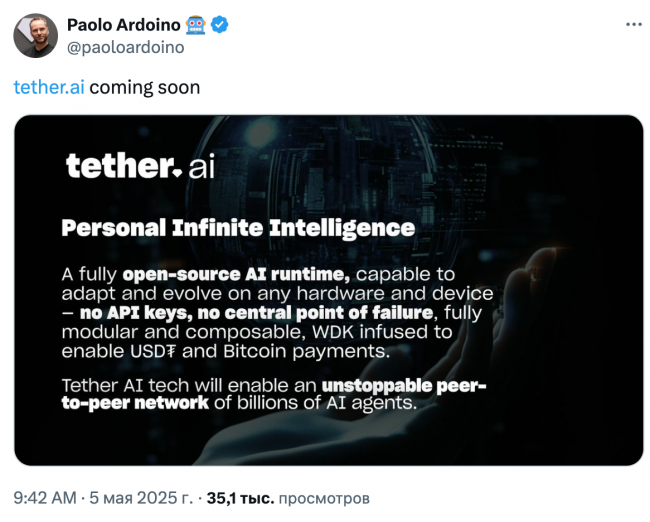Click the "coming soon" tweet text
Image resolution: width=650 pixels, height=522 pixels.
[x=145, y=88]
